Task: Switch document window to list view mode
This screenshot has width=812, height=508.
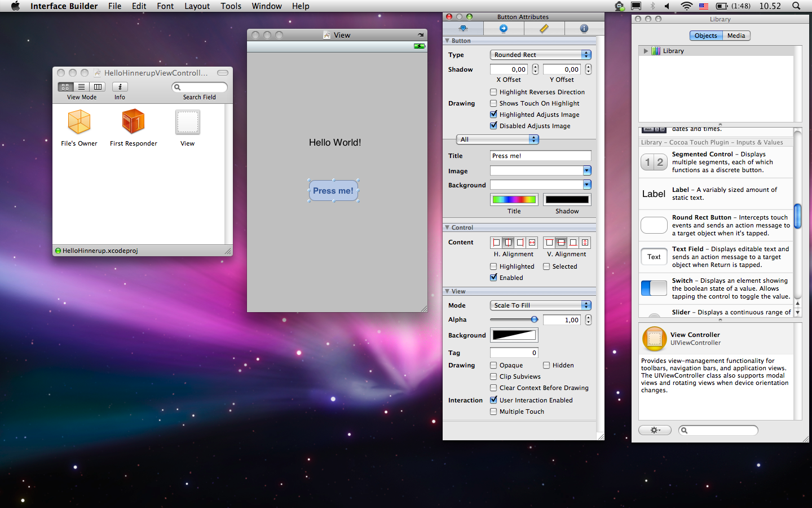Action: click(82, 87)
